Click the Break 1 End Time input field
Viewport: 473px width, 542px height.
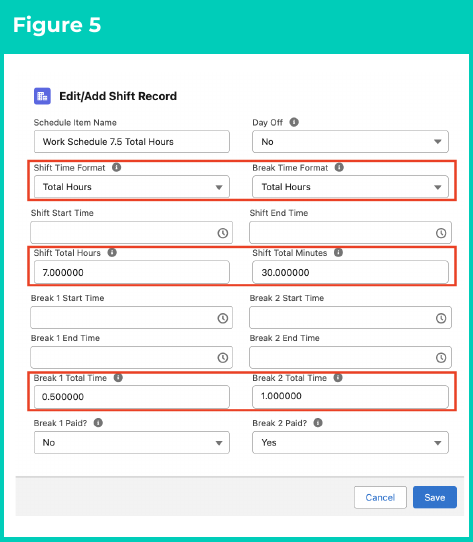click(x=131, y=357)
